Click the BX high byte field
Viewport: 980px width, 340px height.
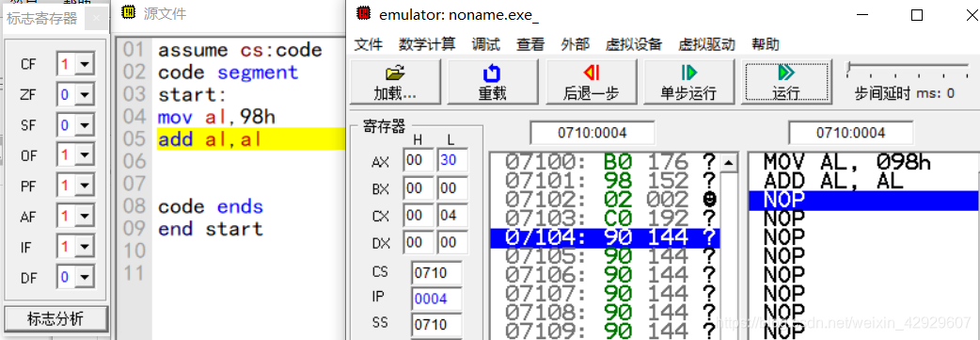(419, 187)
